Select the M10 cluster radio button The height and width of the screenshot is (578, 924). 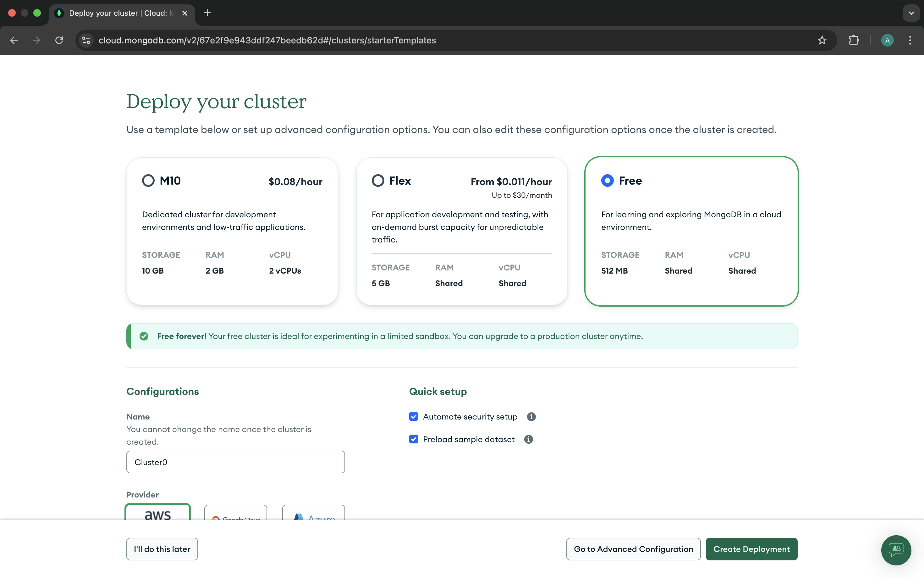(148, 181)
